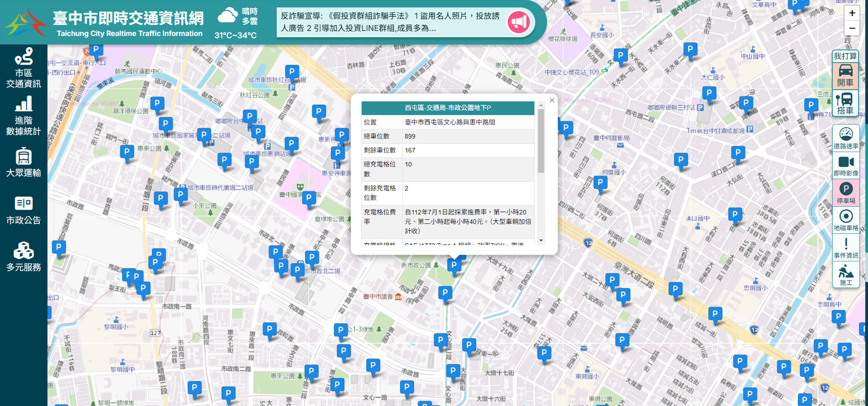Close the 市政公園地下P info popup
The height and width of the screenshot is (406, 868).
click(552, 100)
